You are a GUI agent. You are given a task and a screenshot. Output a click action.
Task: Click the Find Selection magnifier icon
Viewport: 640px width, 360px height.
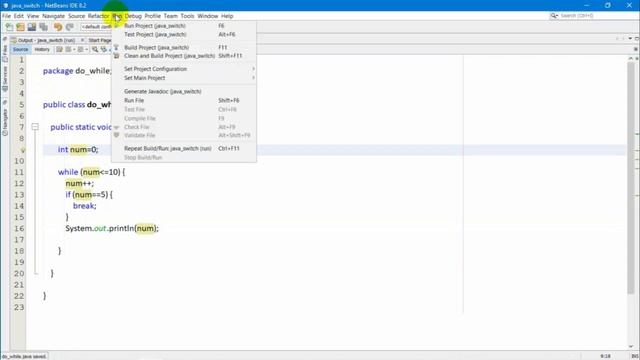coord(95,49)
